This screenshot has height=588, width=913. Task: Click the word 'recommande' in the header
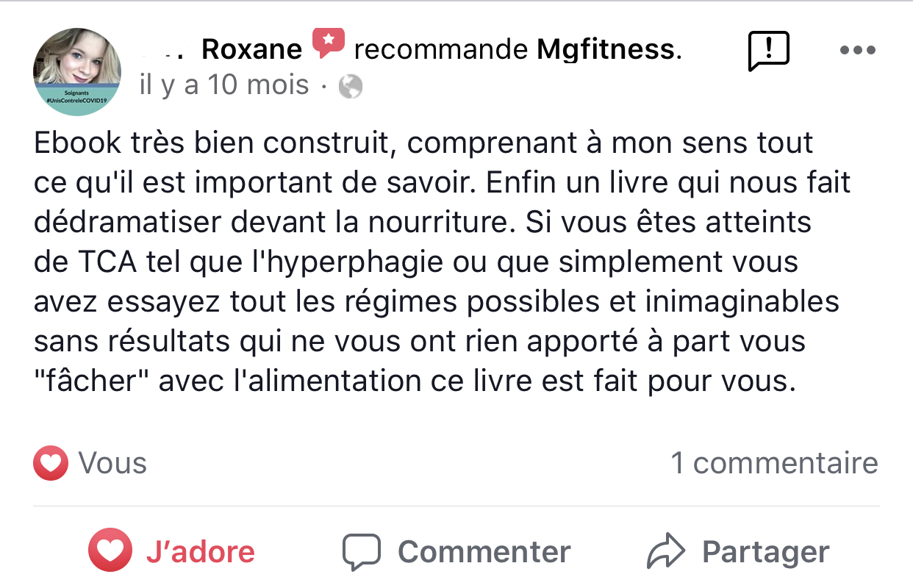(x=440, y=49)
